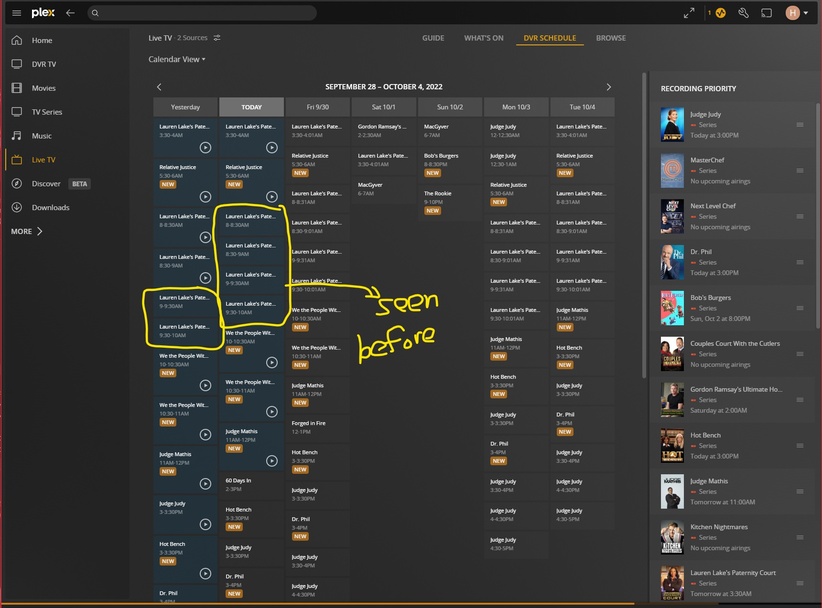Screen dimensions: 822x608
Task: Open settings wrench icon
Action: pyautogui.click(x=743, y=13)
